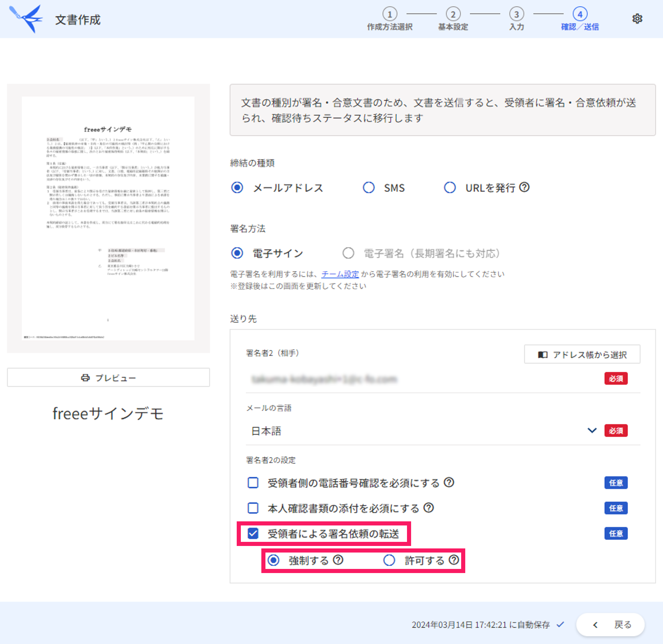Go to step 1 作成方法選択
663x644 pixels.
(390, 19)
